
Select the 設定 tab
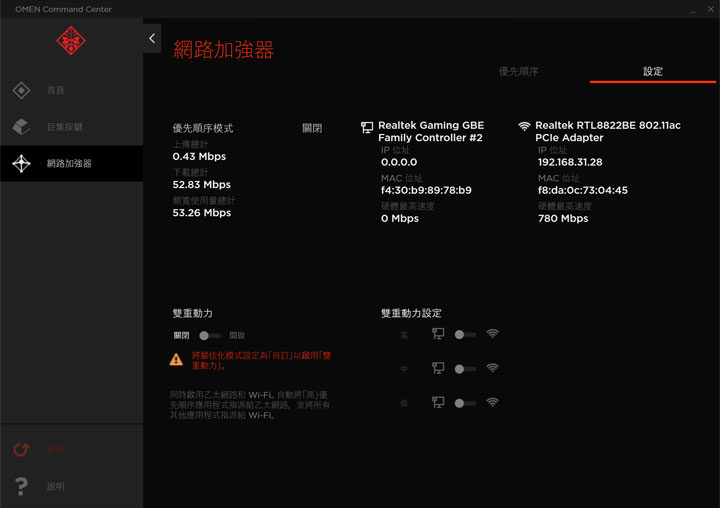click(x=652, y=72)
